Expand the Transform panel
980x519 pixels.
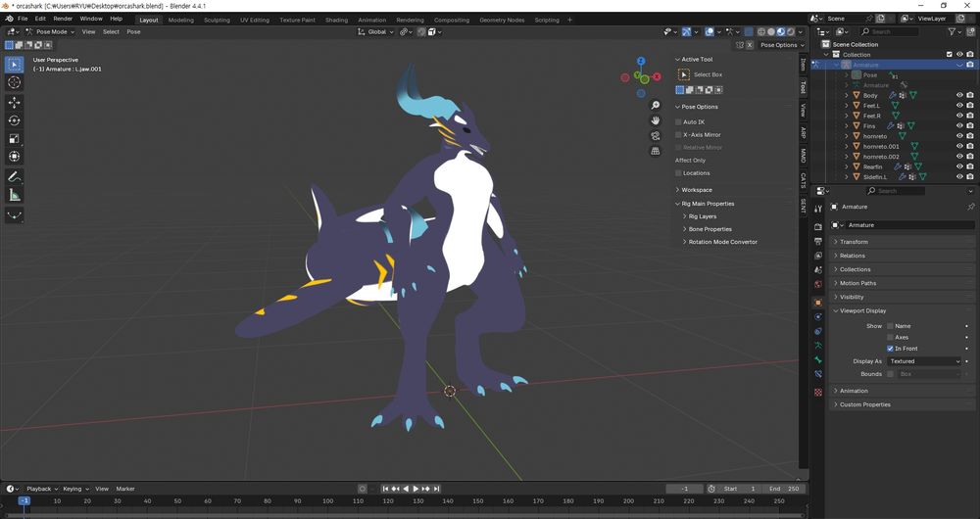(854, 242)
